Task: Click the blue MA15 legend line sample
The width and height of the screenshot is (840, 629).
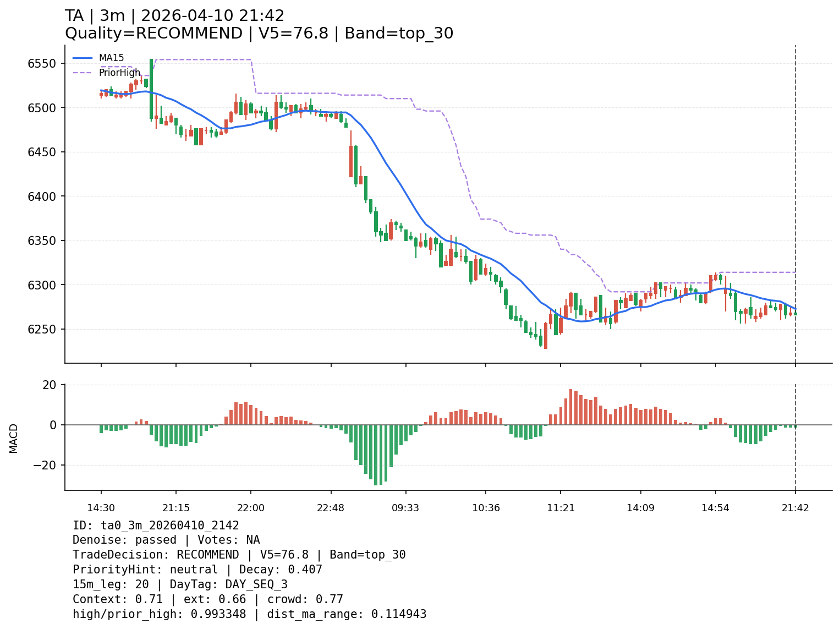Action: click(x=83, y=58)
